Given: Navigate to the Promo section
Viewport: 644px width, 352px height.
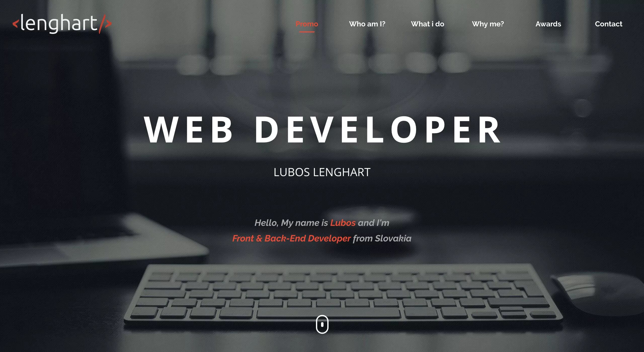Looking at the screenshot, I should click(306, 24).
